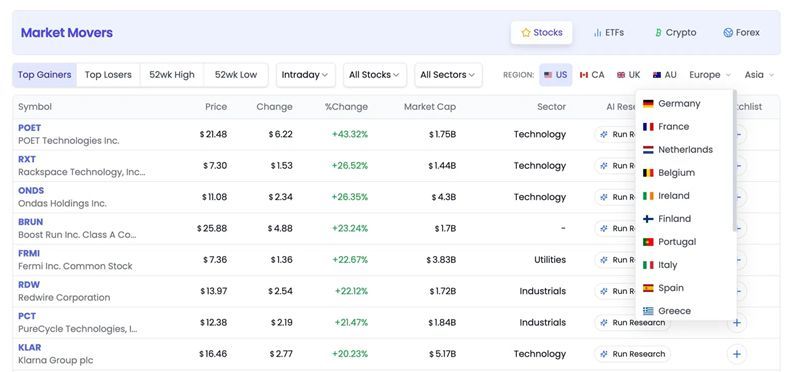Collapse the Europe region dropdown
This screenshot has height=372, width=800.
(710, 75)
